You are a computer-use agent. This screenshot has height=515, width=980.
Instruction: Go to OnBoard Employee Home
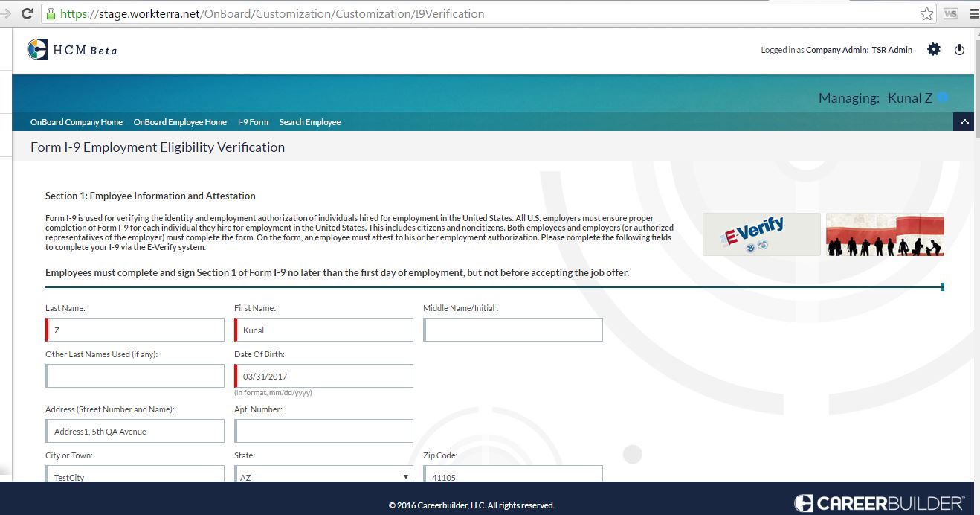coord(180,122)
